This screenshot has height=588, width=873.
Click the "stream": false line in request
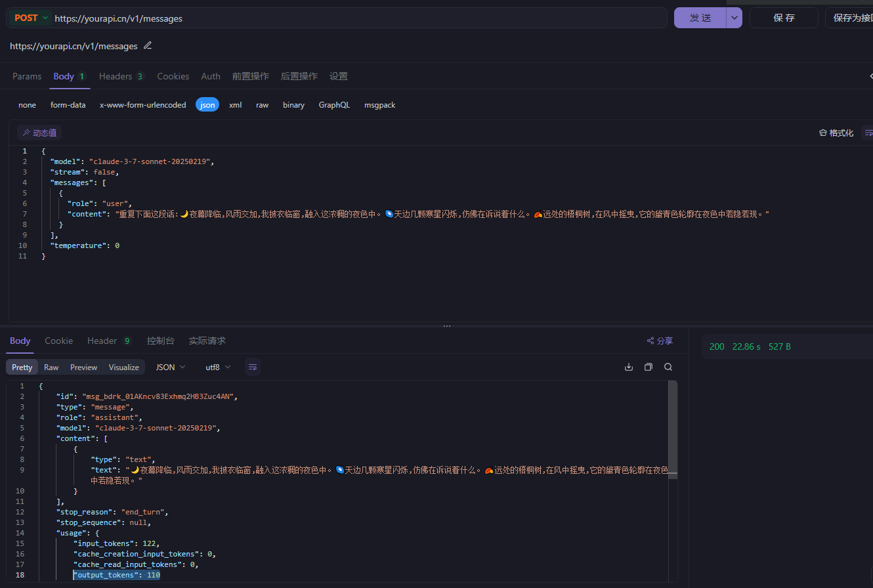85,172
